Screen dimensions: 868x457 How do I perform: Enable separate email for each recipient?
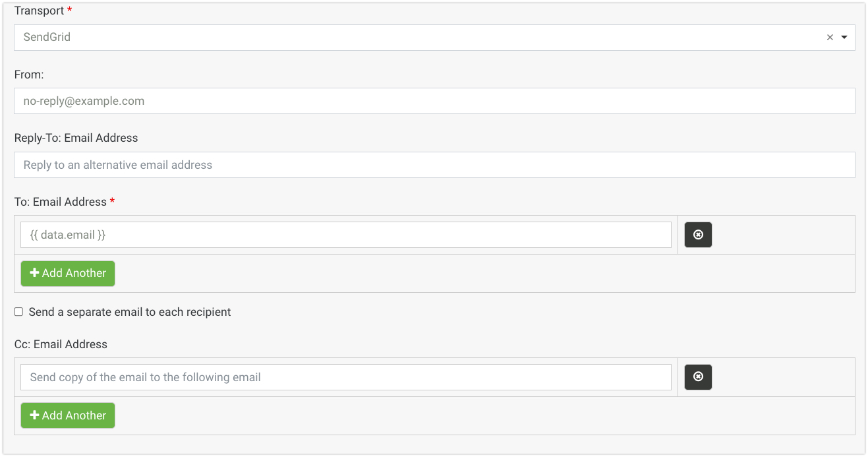(x=18, y=312)
